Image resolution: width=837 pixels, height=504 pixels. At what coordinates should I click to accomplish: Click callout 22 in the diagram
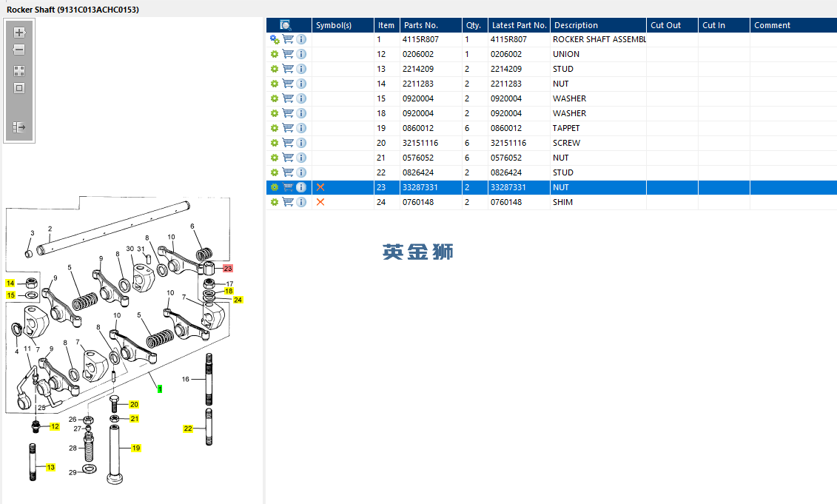(188, 429)
